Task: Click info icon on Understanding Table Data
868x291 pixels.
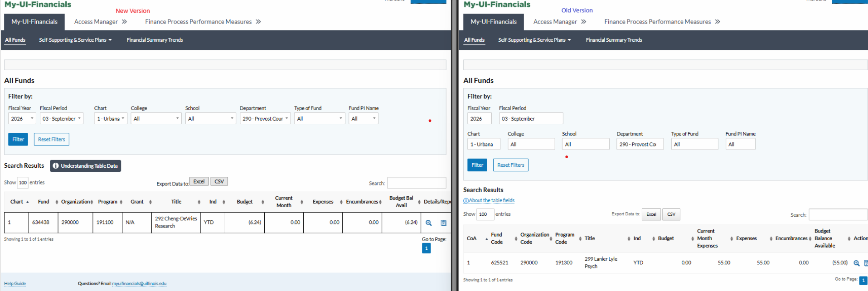Action: pos(56,166)
